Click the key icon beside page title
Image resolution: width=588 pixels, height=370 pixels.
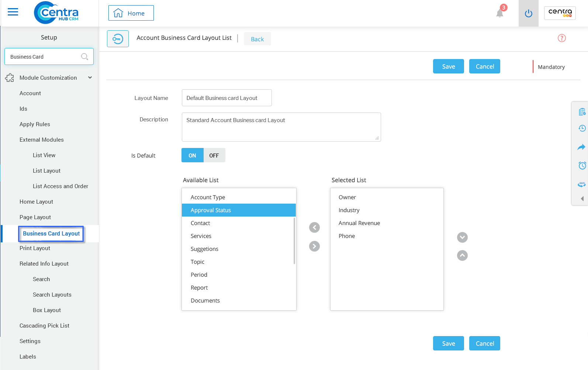point(118,39)
